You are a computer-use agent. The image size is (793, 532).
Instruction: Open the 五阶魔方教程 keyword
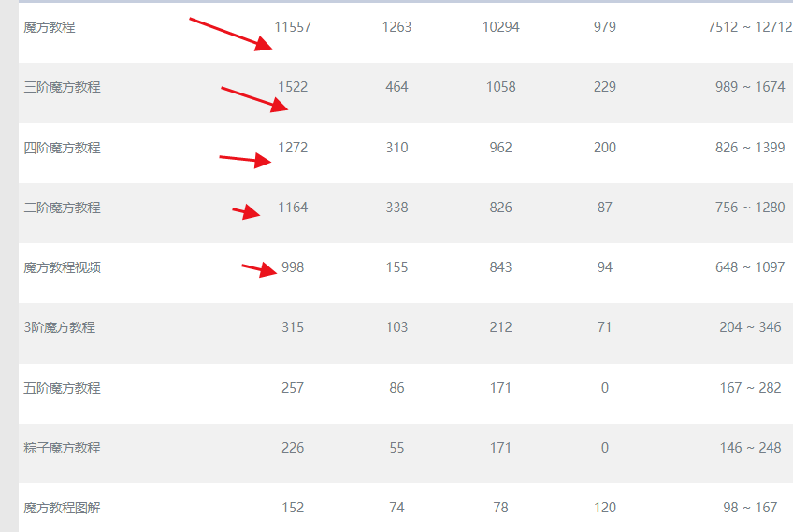62,388
